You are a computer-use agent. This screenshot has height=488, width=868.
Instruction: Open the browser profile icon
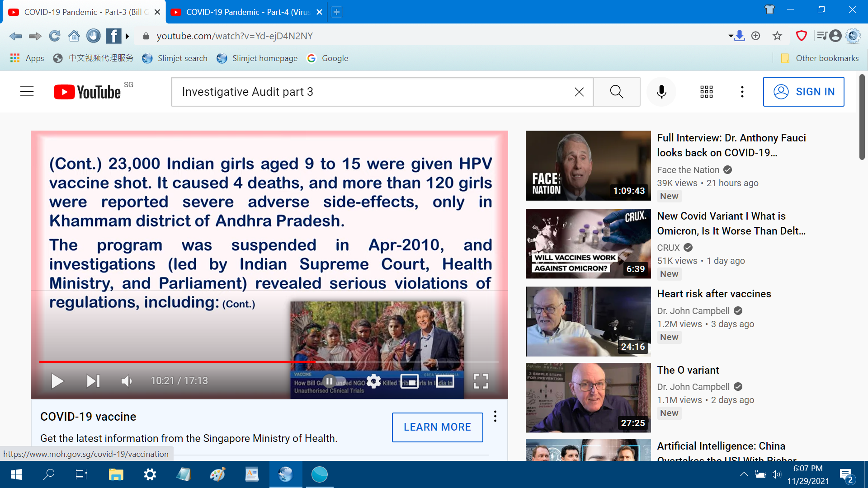coord(835,36)
